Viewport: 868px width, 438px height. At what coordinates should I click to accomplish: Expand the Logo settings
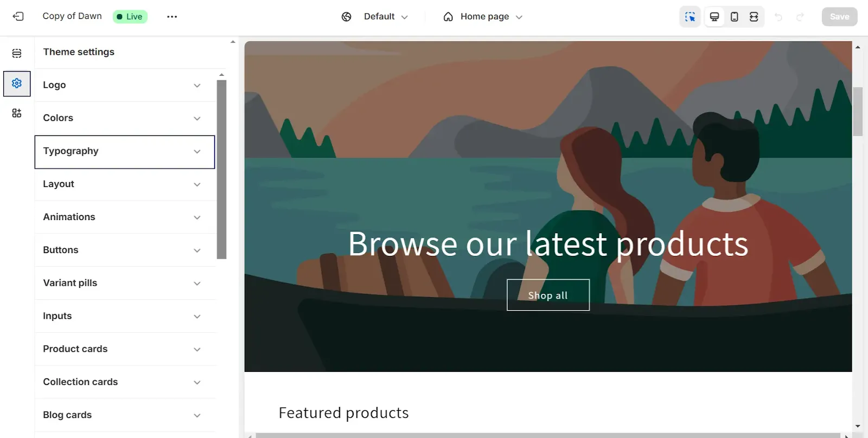125,85
